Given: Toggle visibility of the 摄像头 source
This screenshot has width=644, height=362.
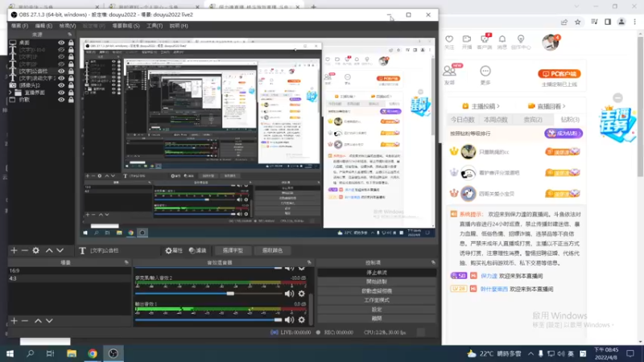Looking at the screenshot, I should (61, 85).
